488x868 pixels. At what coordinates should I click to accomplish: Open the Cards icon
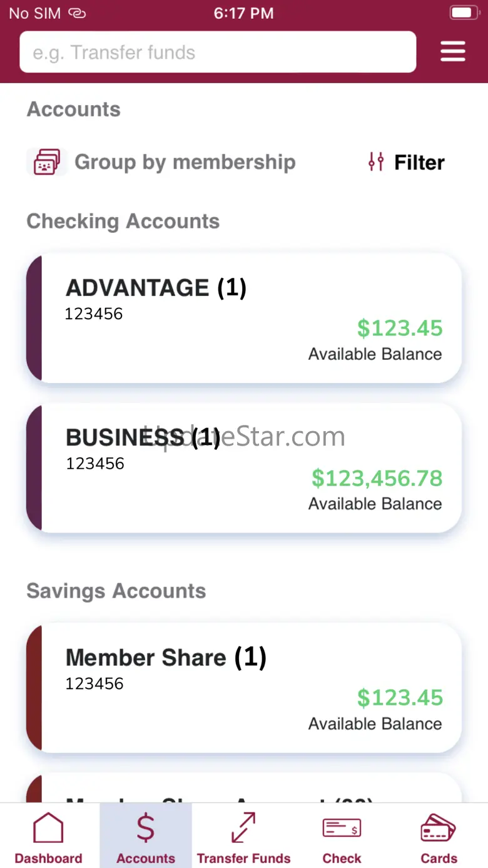pos(439,828)
